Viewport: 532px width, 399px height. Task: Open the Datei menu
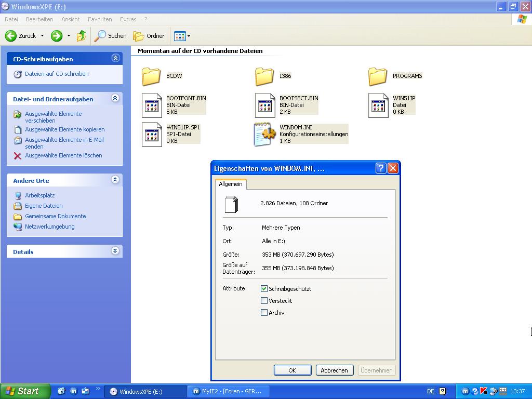coord(11,19)
